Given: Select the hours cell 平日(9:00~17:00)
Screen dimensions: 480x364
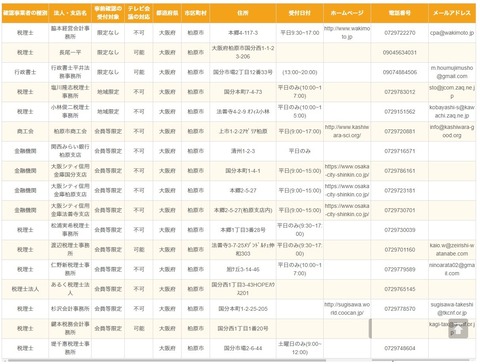Looking at the screenshot, I should coord(300,131).
